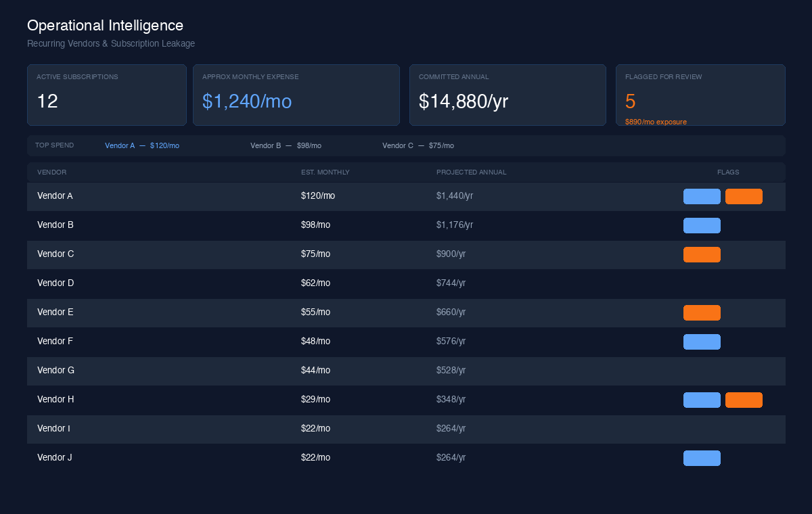Open Vendor C entry in Top Spend bar
Image resolution: width=812 pixels, height=514 pixels.
418,145
